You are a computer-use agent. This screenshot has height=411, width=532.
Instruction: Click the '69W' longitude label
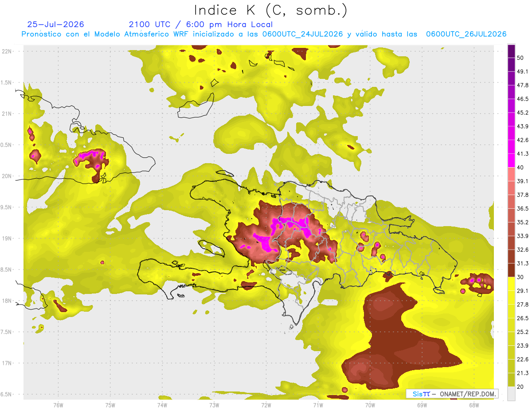422,405
